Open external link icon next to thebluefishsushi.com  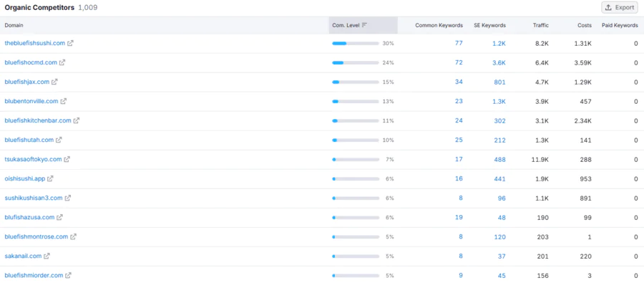(x=70, y=43)
